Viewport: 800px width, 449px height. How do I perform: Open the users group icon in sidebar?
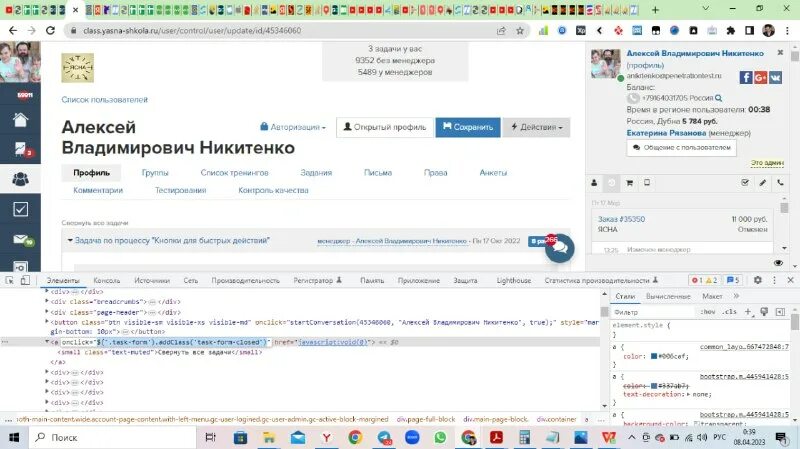20,179
